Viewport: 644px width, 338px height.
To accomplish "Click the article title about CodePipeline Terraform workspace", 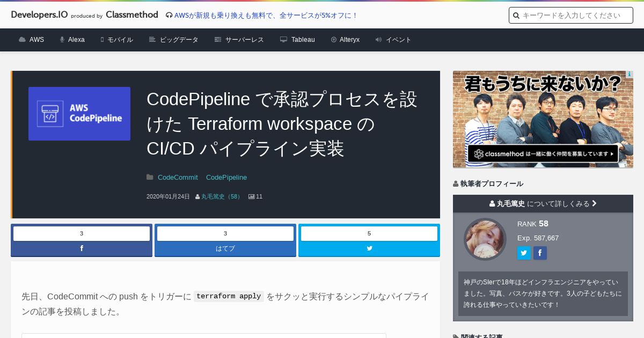I will click(x=282, y=124).
